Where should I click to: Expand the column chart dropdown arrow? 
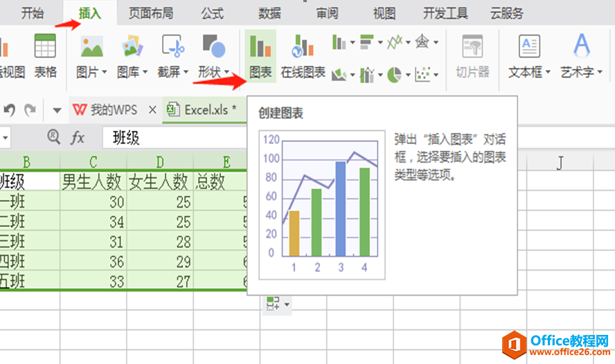353,42
